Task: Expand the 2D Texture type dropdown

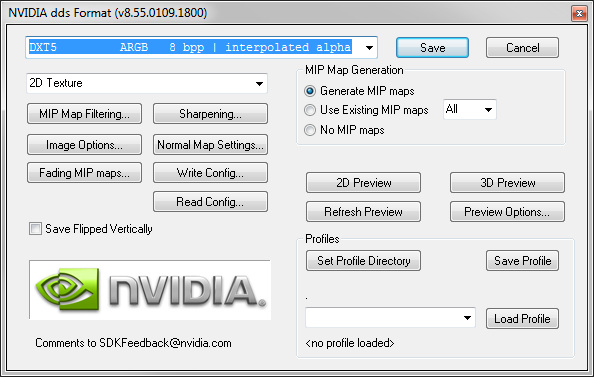Action: point(147,83)
